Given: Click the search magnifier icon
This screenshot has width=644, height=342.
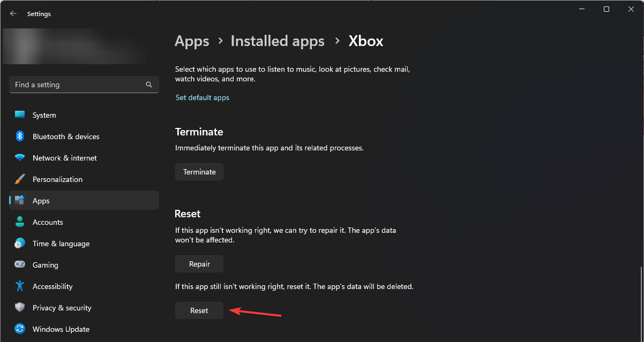Looking at the screenshot, I should point(149,85).
